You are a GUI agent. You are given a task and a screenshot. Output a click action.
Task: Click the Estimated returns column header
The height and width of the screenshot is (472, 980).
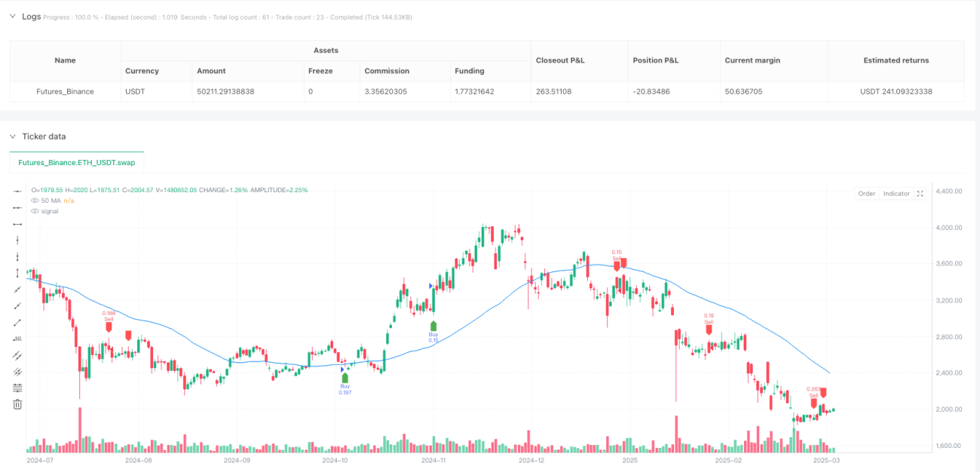tap(896, 60)
